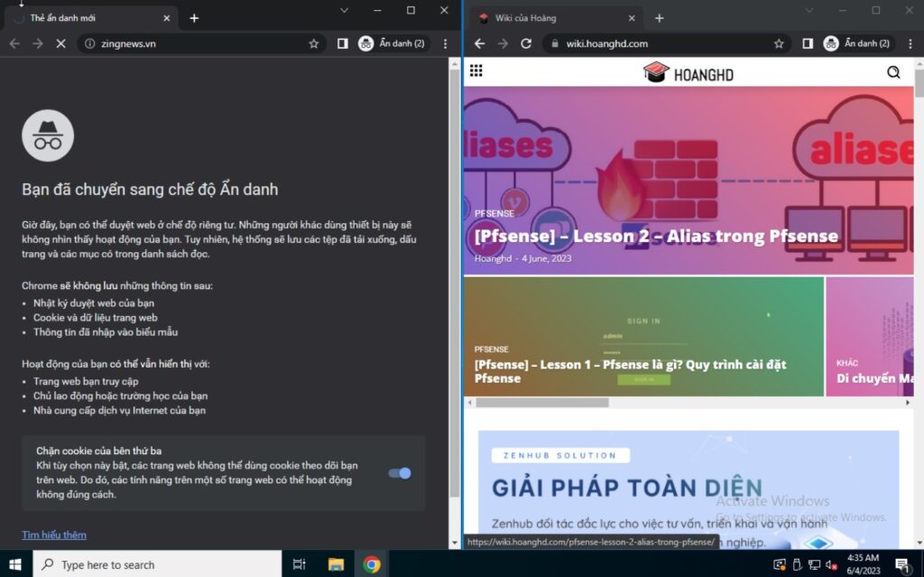Open incognito profile 'Ẩn danh (2)' in left window
Screen dimensions: 924x577
pos(392,43)
